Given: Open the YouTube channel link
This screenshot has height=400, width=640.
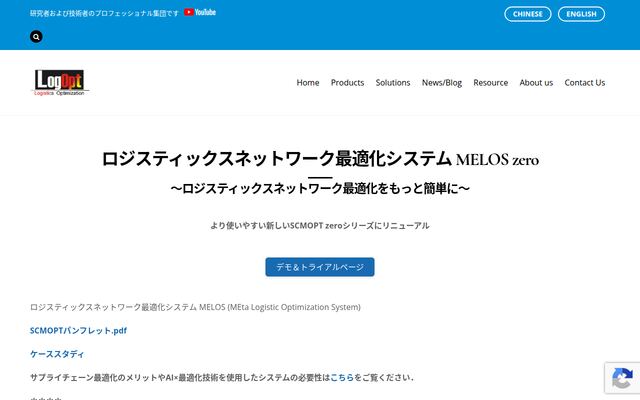Looking at the screenshot, I should click(x=200, y=12).
